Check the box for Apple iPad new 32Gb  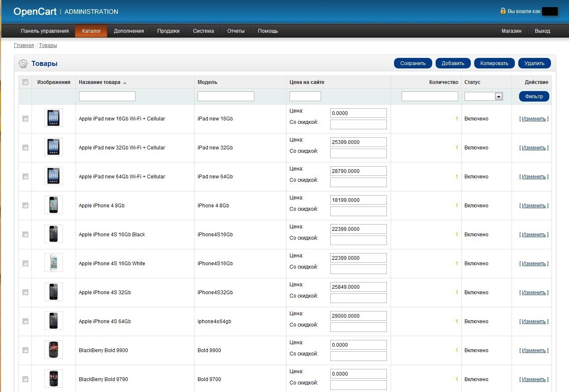(25, 148)
